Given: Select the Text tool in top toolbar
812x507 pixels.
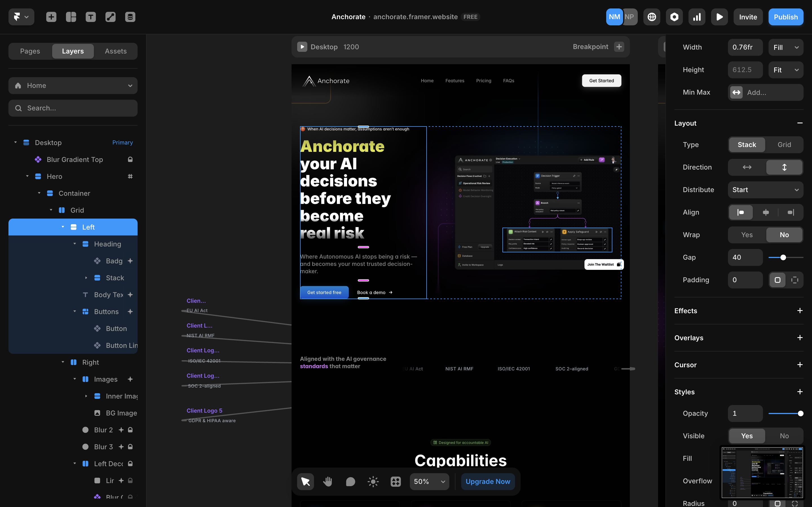Looking at the screenshot, I should tap(91, 17).
